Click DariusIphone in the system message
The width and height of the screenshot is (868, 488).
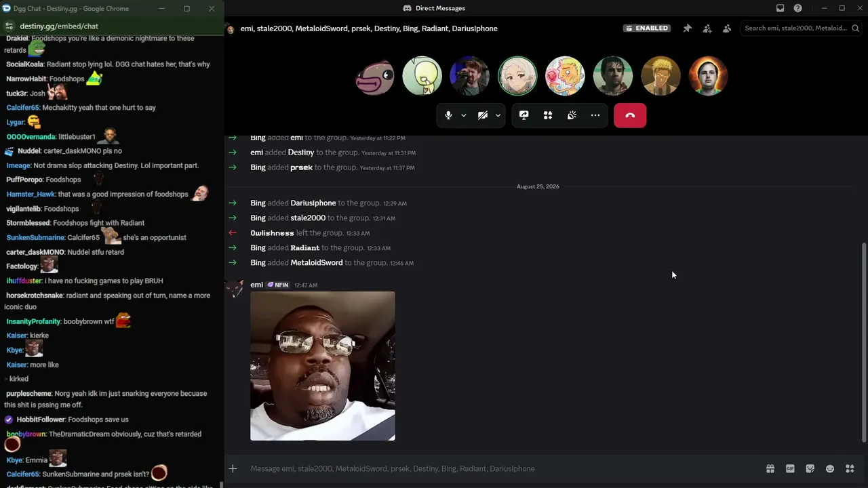pyautogui.click(x=313, y=203)
